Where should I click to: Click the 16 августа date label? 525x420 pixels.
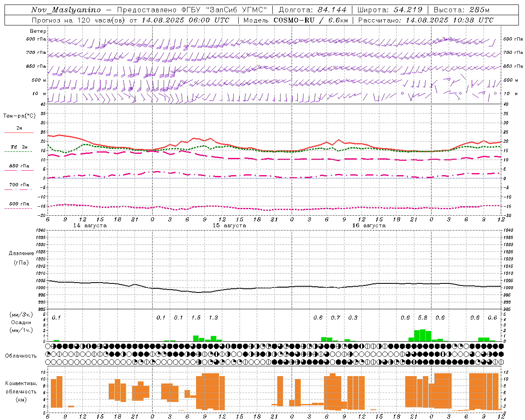click(x=369, y=226)
